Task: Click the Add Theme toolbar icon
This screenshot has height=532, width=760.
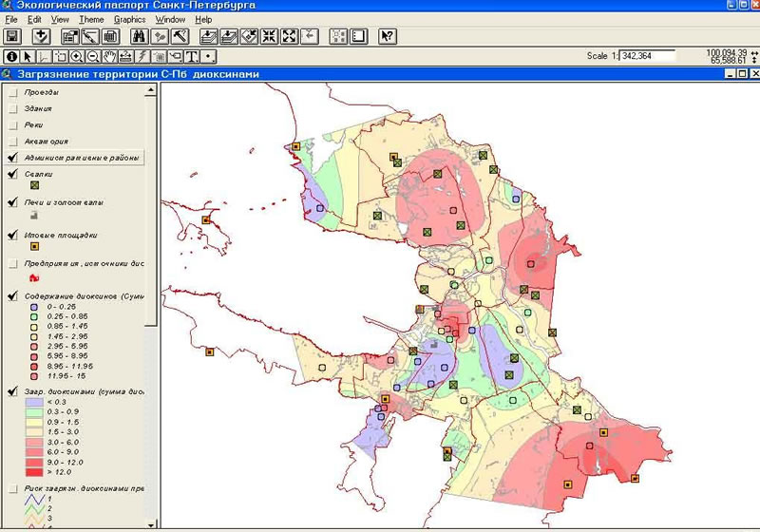Action: click(41, 37)
